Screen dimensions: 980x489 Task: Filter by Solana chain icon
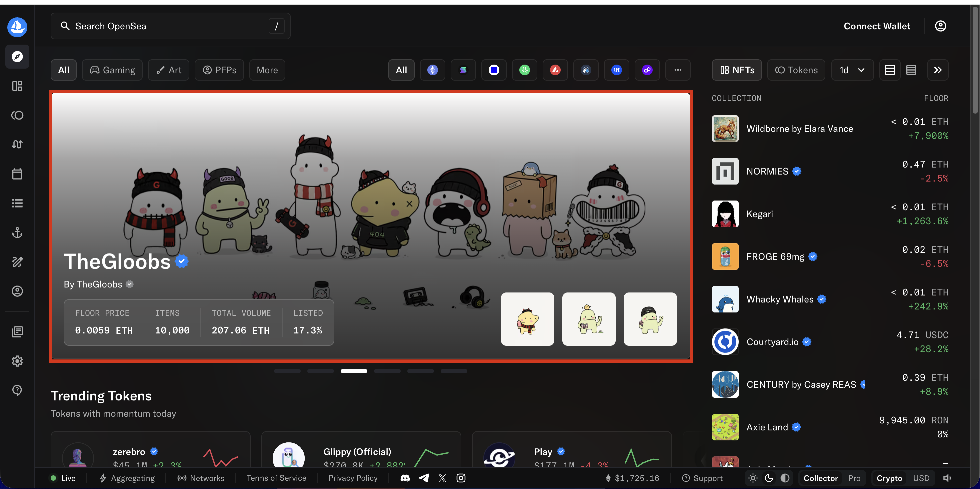[x=463, y=70]
